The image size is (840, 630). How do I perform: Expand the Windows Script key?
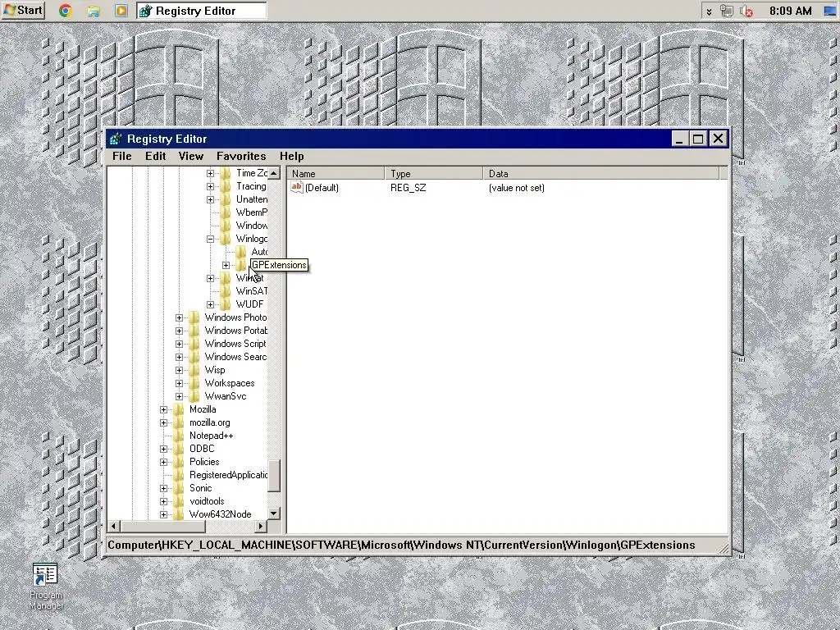point(180,344)
